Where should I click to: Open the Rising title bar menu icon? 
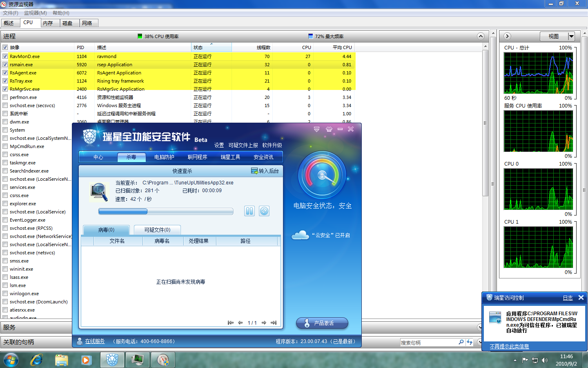[x=316, y=129]
